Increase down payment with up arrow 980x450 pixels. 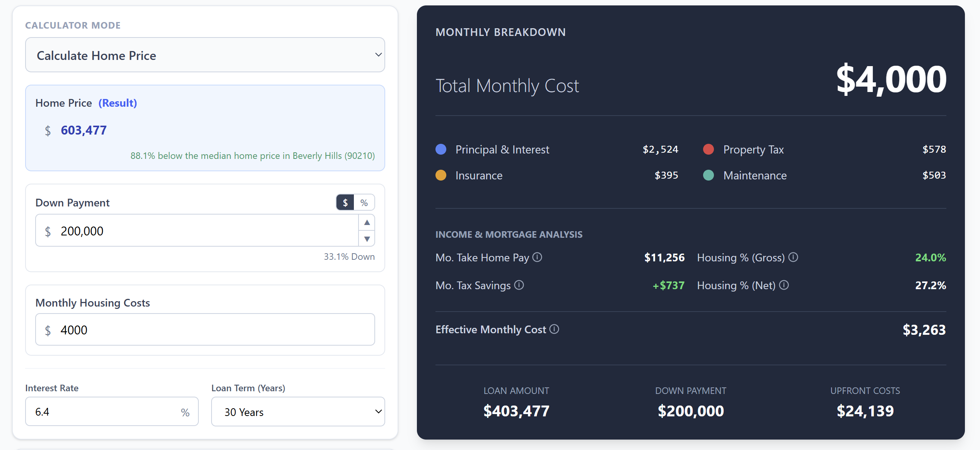pyautogui.click(x=367, y=222)
